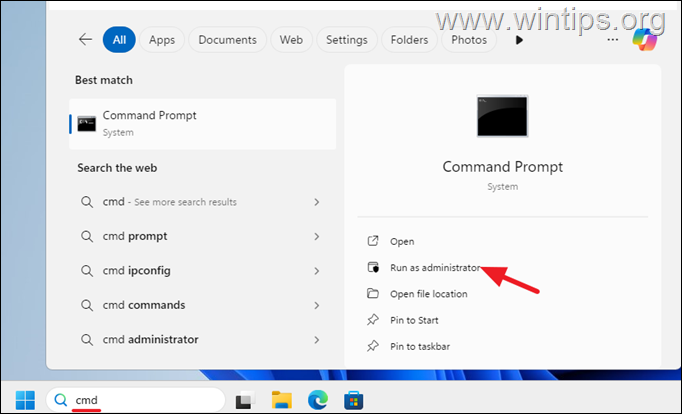
Task: Open Microsoft Store from the taskbar
Action: pyautogui.click(x=350, y=400)
